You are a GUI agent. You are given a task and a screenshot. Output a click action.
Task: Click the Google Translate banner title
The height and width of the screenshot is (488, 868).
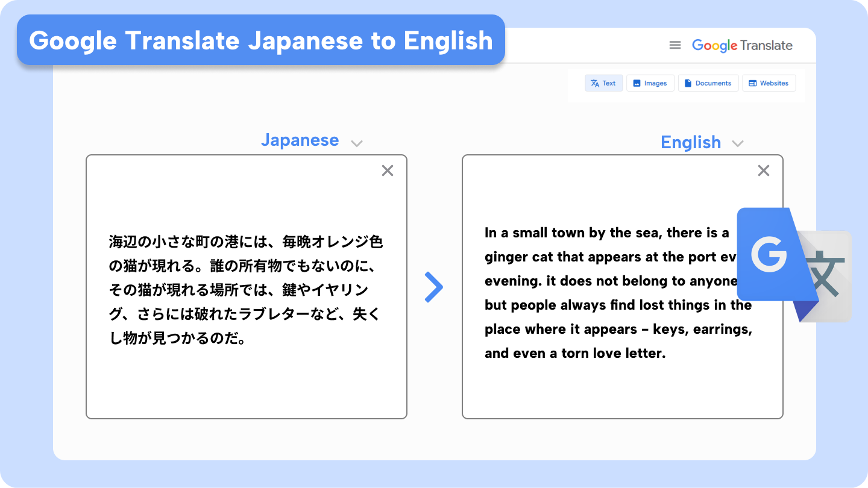pyautogui.click(x=262, y=40)
